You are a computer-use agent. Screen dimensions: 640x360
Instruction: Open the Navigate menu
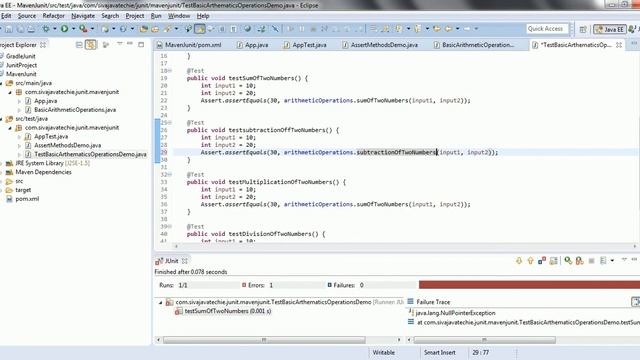coord(83,16)
